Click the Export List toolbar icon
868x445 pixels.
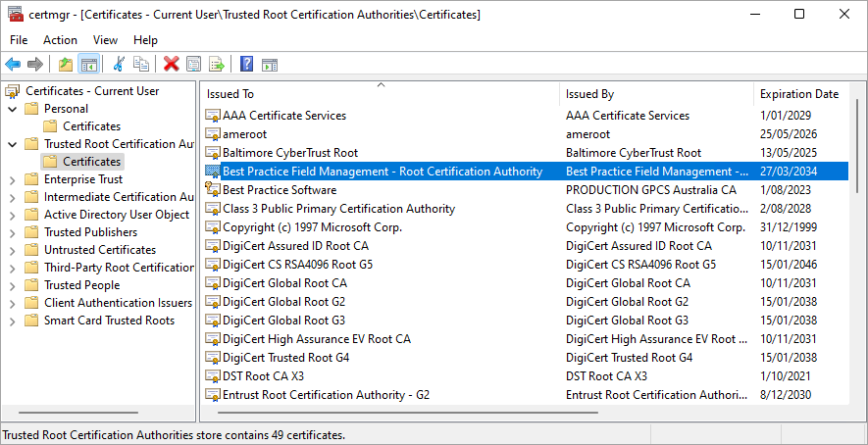coord(216,65)
